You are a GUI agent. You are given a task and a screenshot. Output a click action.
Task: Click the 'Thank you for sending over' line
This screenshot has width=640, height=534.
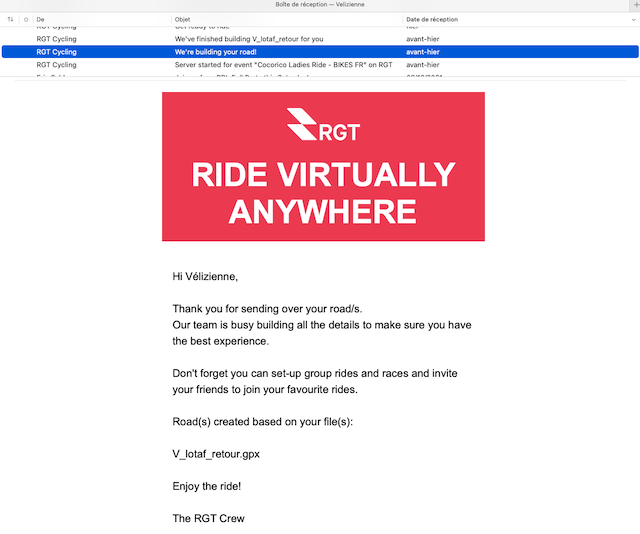click(267, 309)
